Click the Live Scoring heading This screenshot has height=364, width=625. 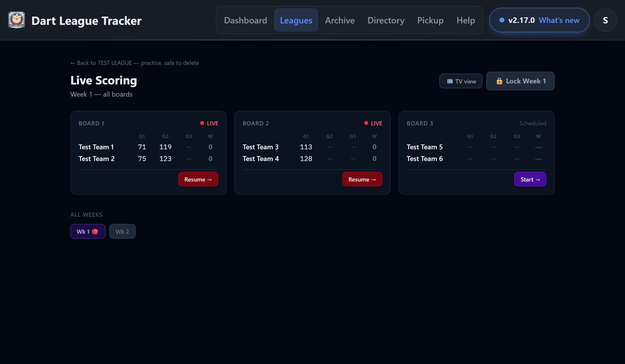pos(104,80)
